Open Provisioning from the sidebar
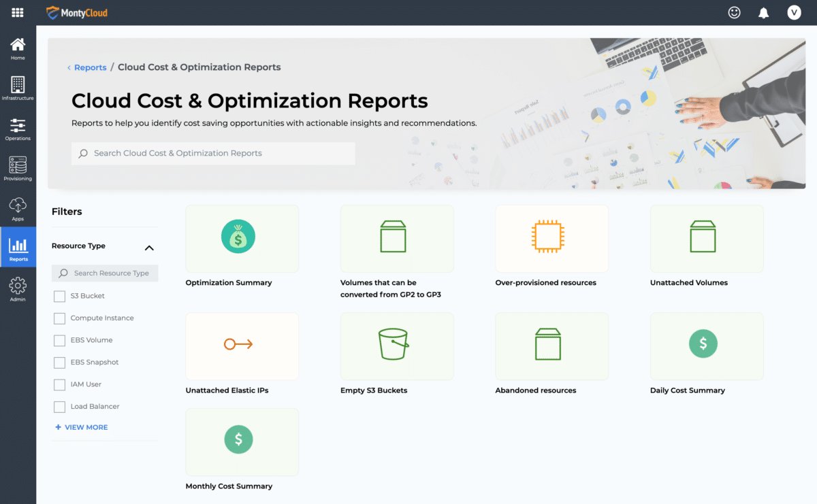 pos(18,169)
